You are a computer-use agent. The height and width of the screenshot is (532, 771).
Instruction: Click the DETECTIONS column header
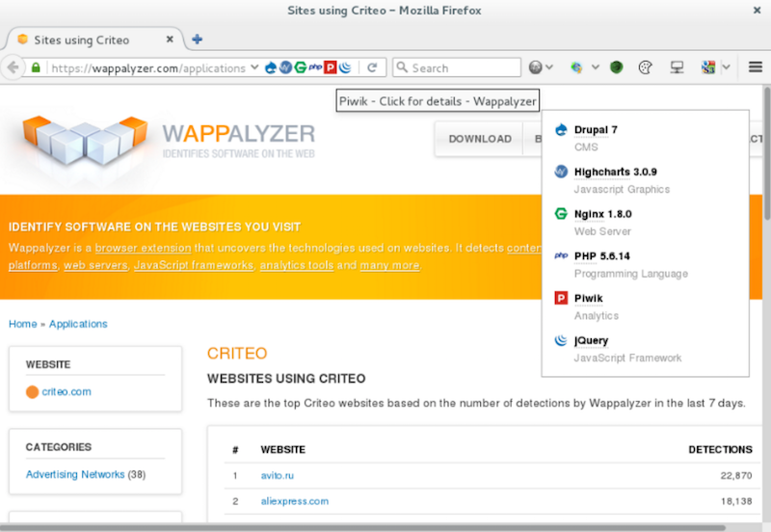point(720,449)
